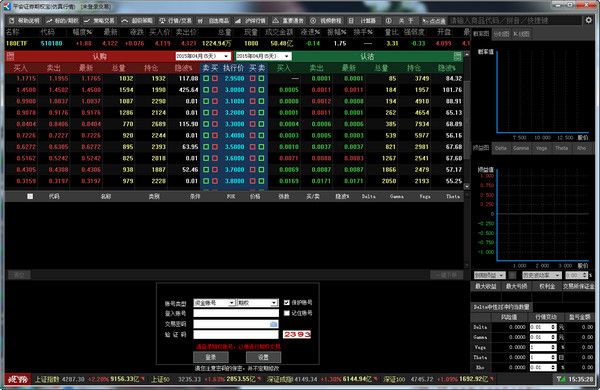Click the 认购 panel corner grid icon
The image size is (600, 390).
[x=10, y=57]
